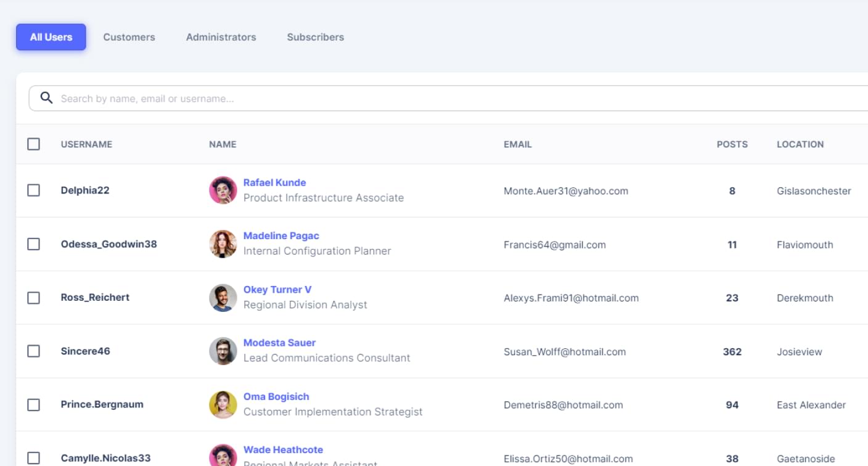Click Modesta Sauer's profile photo
Screen dimensions: 868x466
pos(223,351)
